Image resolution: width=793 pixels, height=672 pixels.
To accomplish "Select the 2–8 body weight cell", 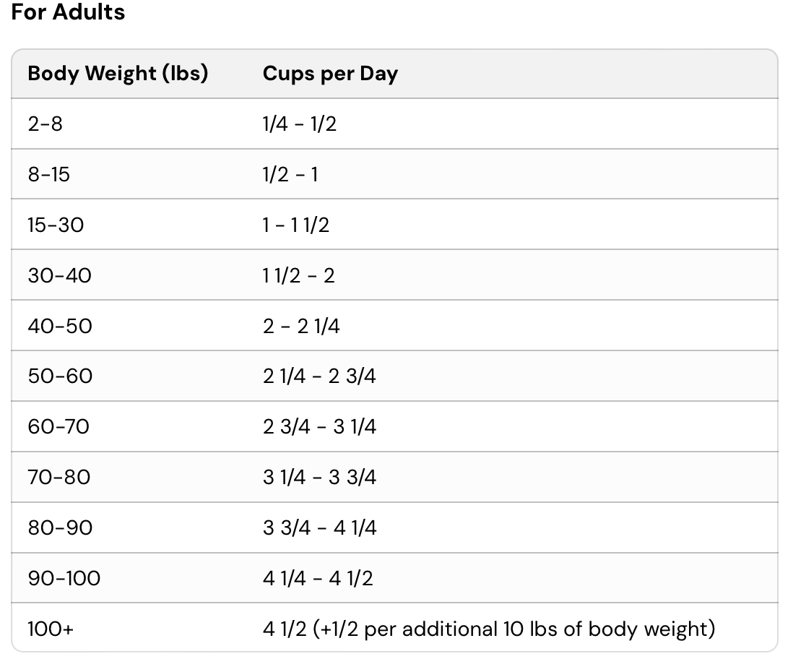I will click(45, 124).
